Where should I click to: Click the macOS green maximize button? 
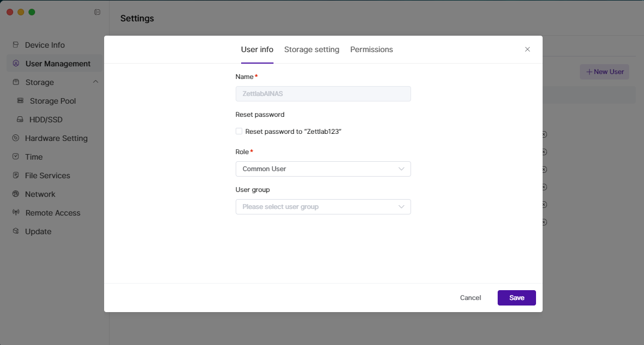tap(32, 12)
